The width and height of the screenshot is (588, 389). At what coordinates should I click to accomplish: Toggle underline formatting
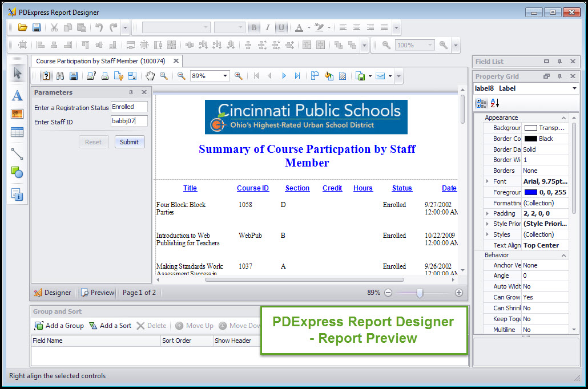click(x=281, y=27)
